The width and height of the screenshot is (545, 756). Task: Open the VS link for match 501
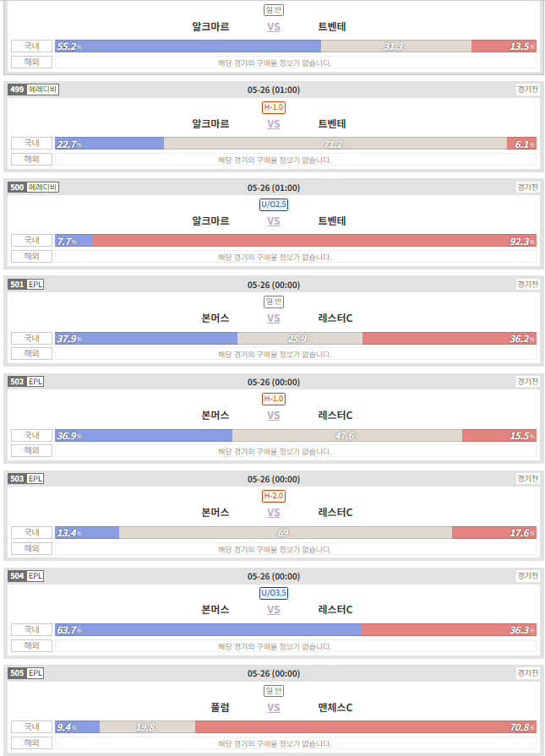point(274,318)
